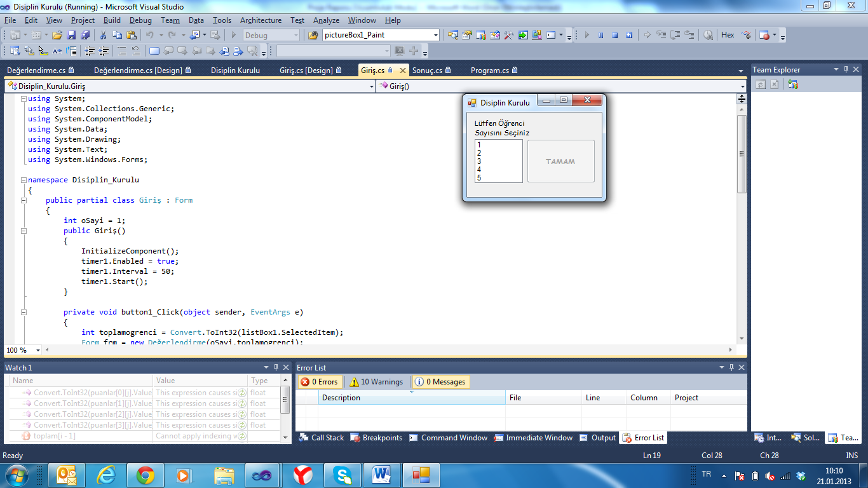Save current file with the floppy disk icon
868x488 pixels.
[x=71, y=35]
